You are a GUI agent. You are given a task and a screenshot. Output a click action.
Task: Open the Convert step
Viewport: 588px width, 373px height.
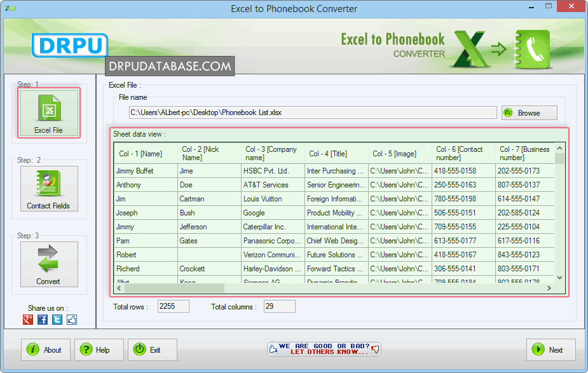click(x=49, y=264)
